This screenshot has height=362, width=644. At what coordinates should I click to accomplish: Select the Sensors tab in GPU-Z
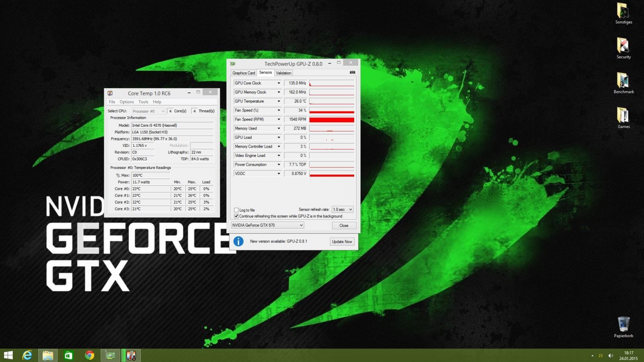tap(265, 72)
